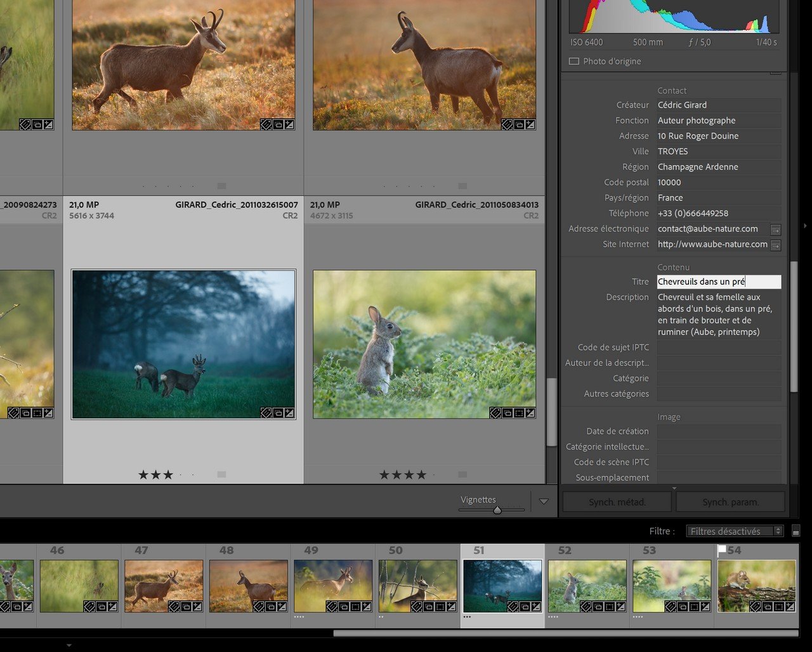Click the Synch. métad. button
Image resolution: width=812 pixels, height=652 pixels.
617,502
